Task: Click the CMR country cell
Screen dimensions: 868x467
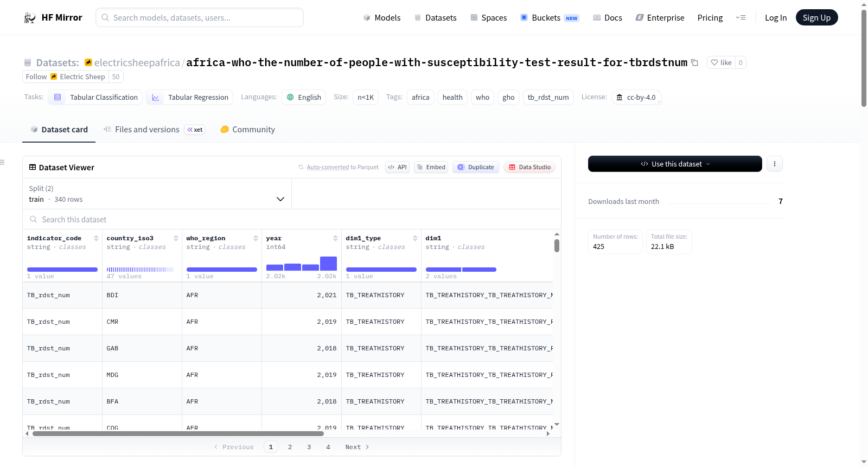Action: 142,322
